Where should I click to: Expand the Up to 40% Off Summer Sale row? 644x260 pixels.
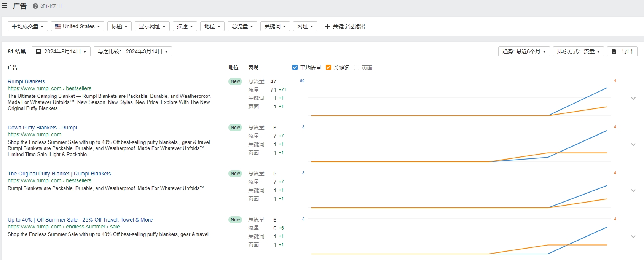point(633,236)
